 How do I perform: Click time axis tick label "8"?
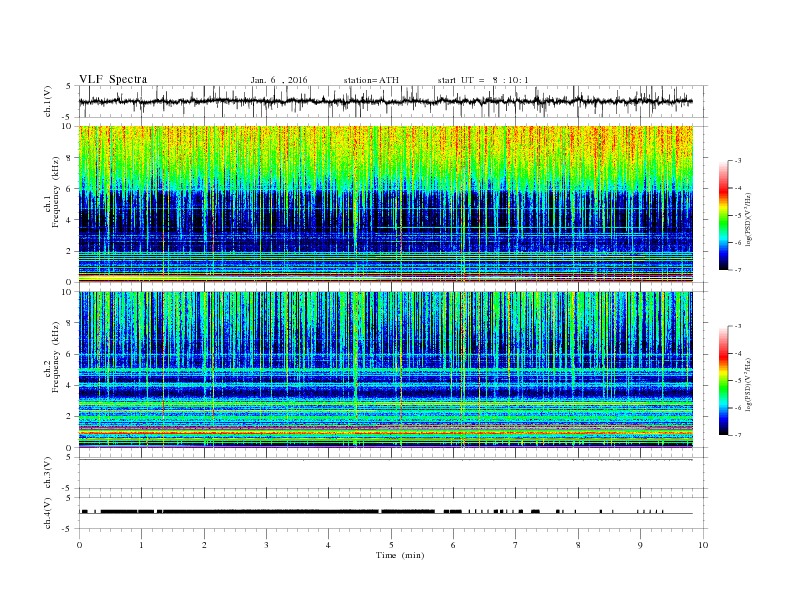pyautogui.click(x=578, y=545)
